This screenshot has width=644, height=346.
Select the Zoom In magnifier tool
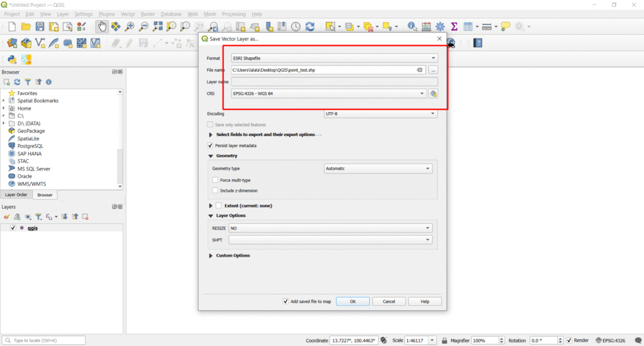tap(130, 26)
